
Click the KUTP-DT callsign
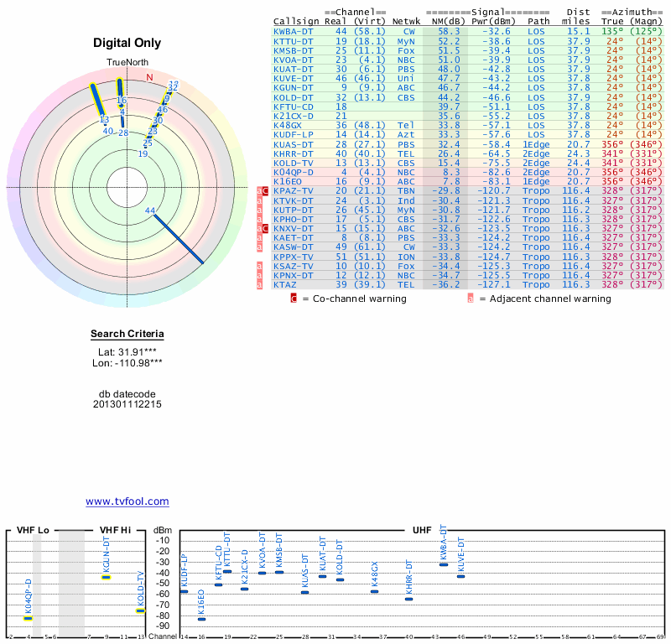point(293,210)
